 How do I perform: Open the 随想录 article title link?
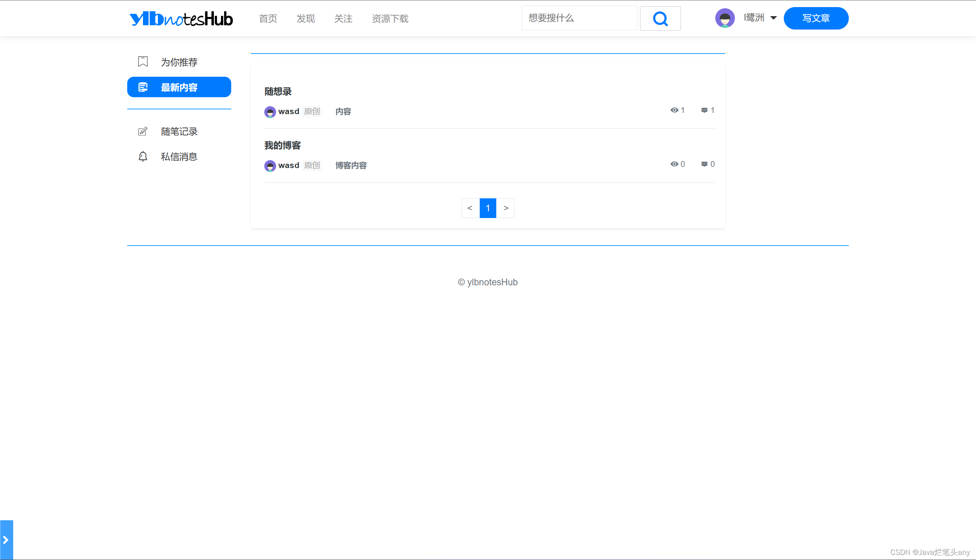tap(278, 91)
